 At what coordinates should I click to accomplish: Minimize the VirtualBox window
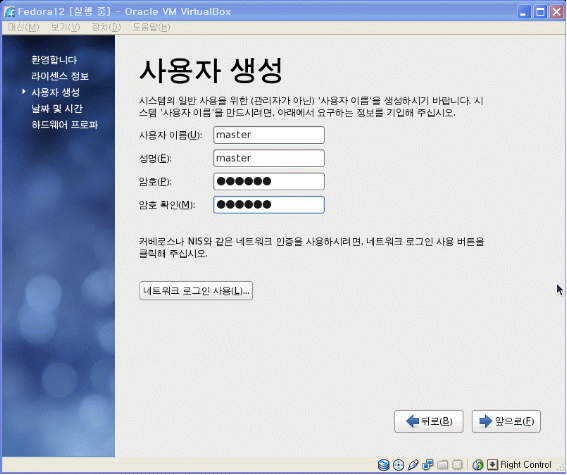click(x=523, y=12)
